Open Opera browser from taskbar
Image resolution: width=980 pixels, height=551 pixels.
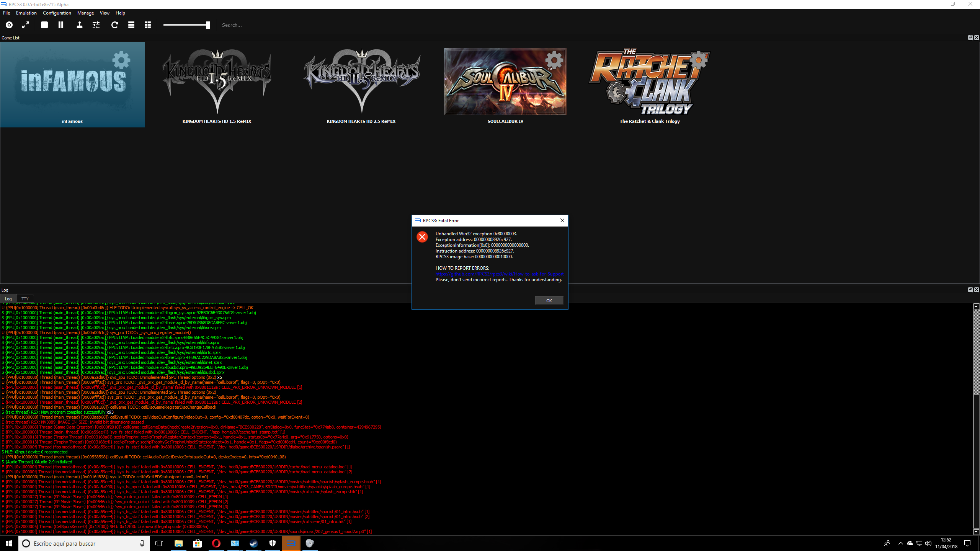coord(216,543)
